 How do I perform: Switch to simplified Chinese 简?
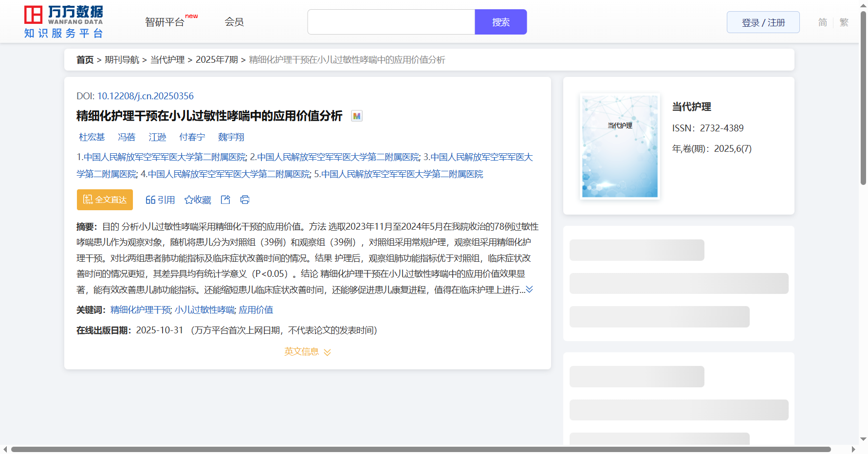click(x=823, y=22)
